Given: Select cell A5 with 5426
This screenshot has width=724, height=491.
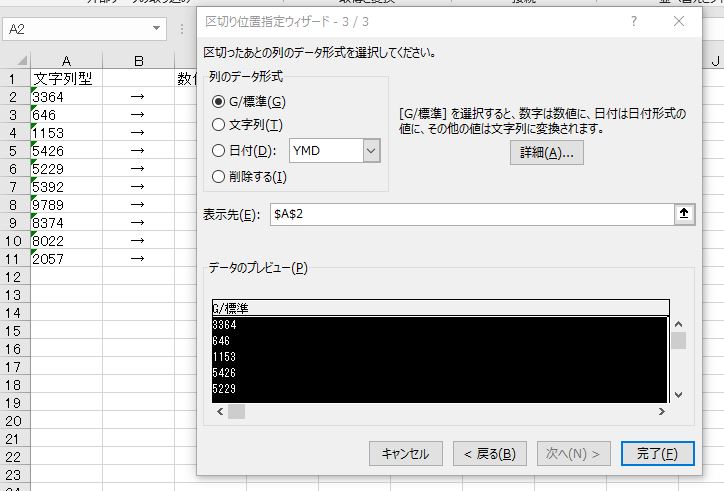Looking at the screenshot, I should [66, 151].
